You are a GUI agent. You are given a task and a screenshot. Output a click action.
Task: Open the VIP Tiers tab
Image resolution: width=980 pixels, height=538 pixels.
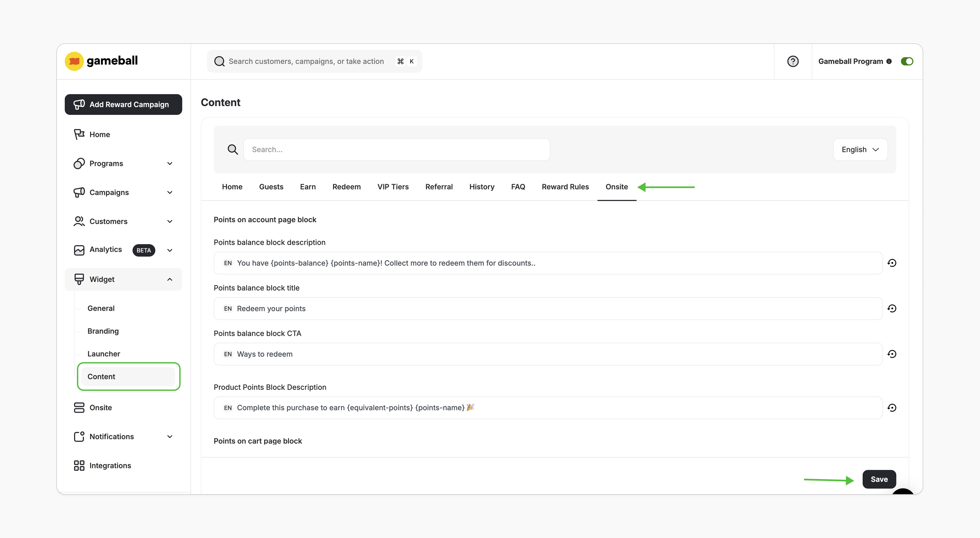[x=393, y=187]
